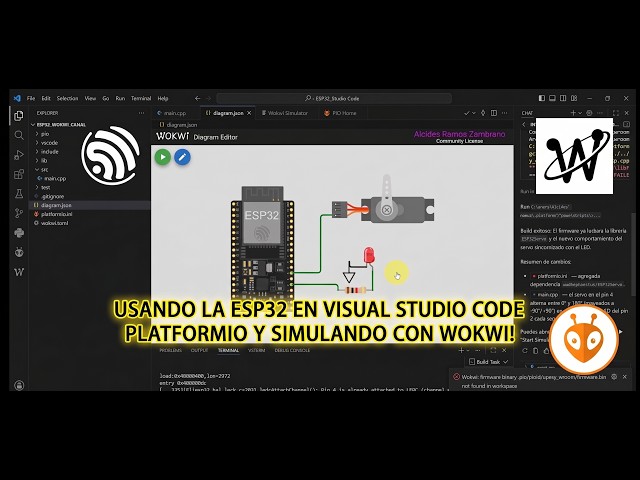Expand the include folder
Image resolution: width=640 pixels, height=480 pixels.
(49, 151)
